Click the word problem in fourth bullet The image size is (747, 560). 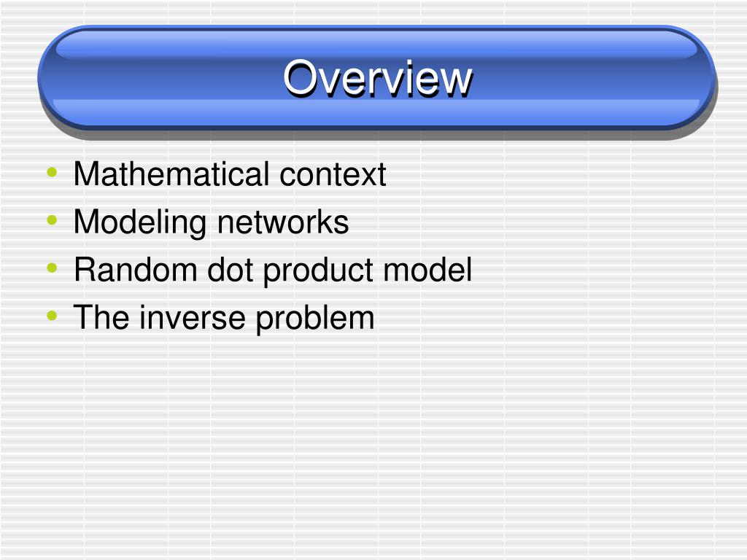(315, 319)
